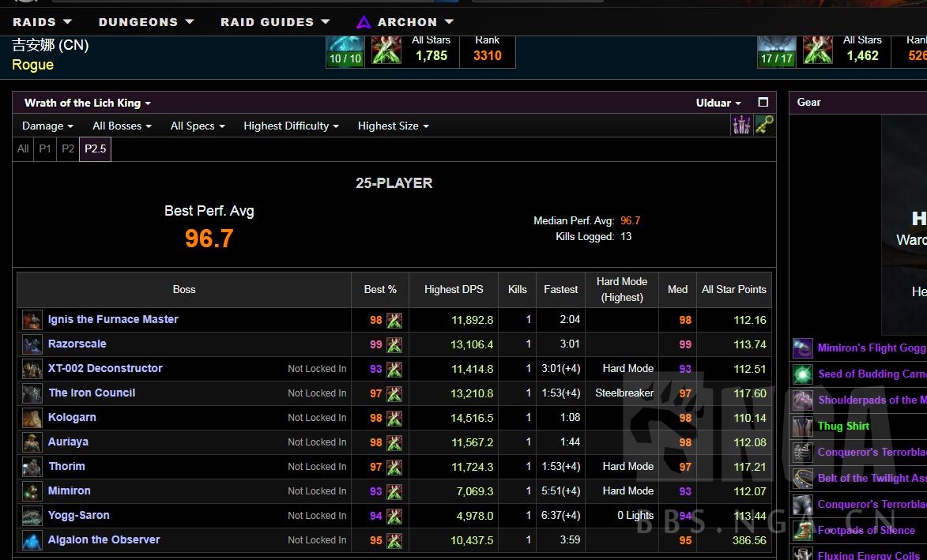Open The Iron Council boss link

click(92, 393)
